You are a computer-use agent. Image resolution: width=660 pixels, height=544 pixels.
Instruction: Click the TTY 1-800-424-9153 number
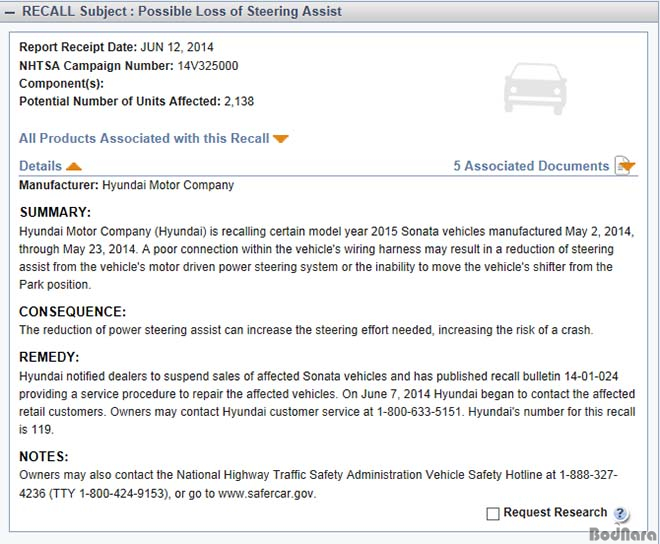pos(110,493)
